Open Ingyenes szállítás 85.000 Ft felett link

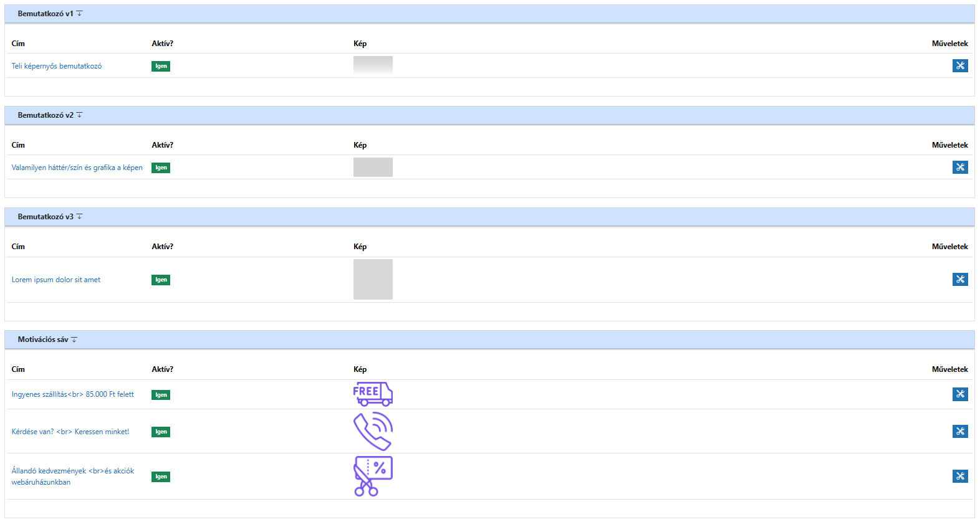point(72,394)
